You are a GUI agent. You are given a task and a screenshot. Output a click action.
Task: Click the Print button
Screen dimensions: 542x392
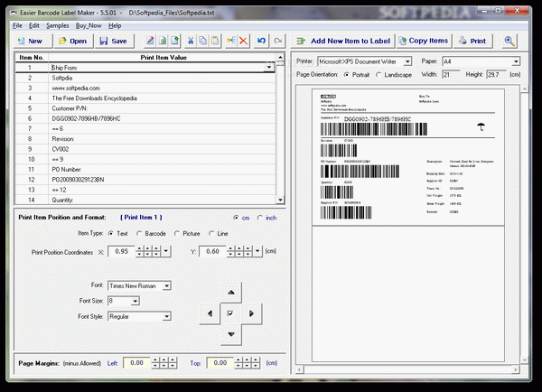[472, 41]
